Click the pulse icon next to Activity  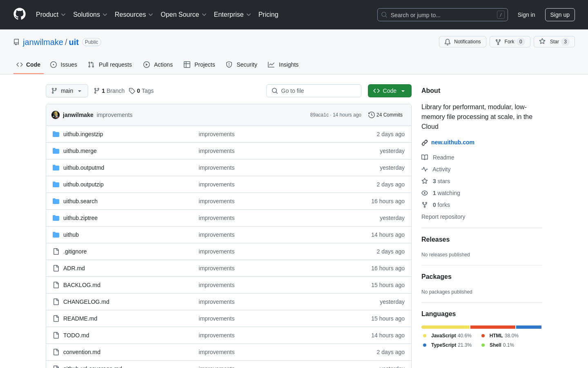tap(425, 169)
